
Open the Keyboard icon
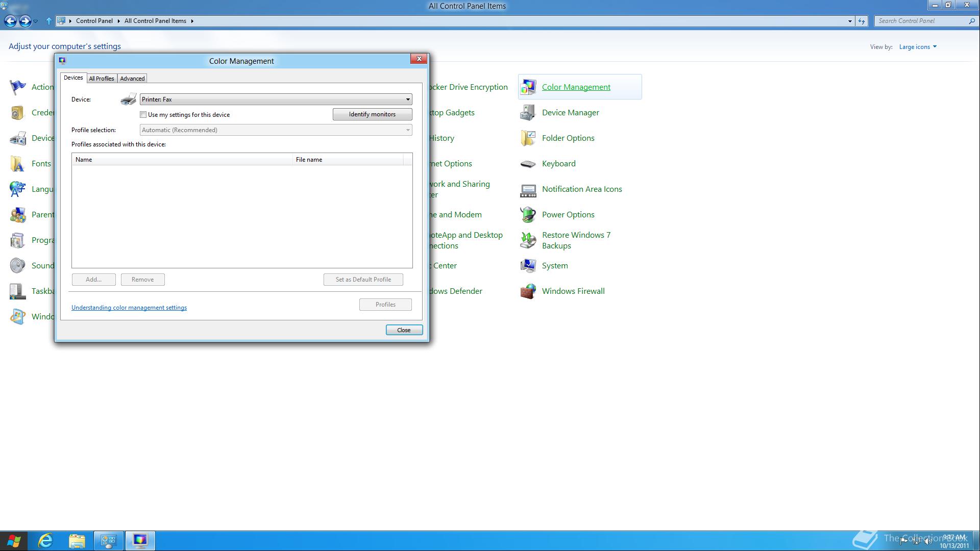click(x=528, y=164)
